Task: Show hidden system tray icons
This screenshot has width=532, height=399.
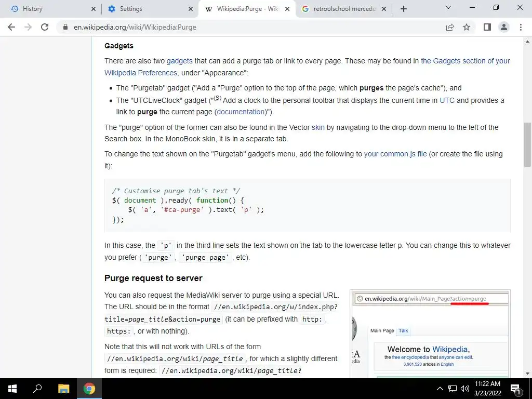Action: 440,389
